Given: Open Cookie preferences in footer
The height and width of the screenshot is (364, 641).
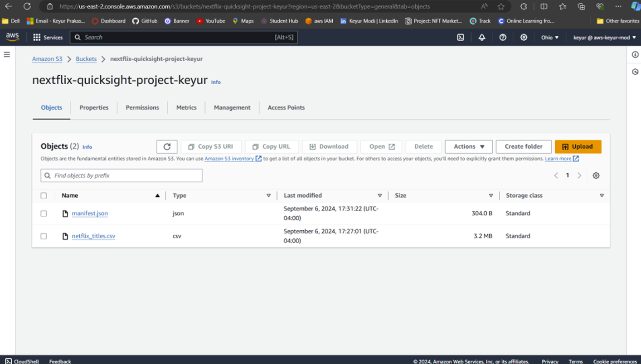Looking at the screenshot, I should [x=615, y=361].
